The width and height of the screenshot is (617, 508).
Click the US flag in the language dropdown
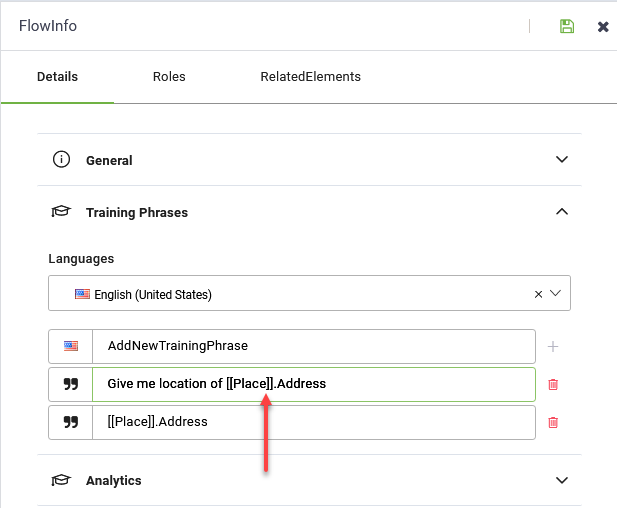(x=82, y=294)
